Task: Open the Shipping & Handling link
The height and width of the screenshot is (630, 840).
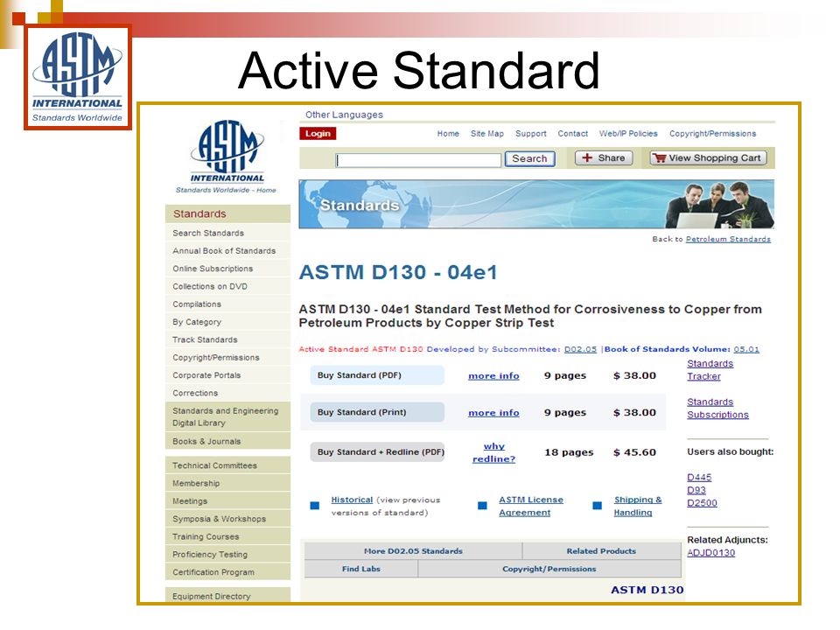Action: 638,507
